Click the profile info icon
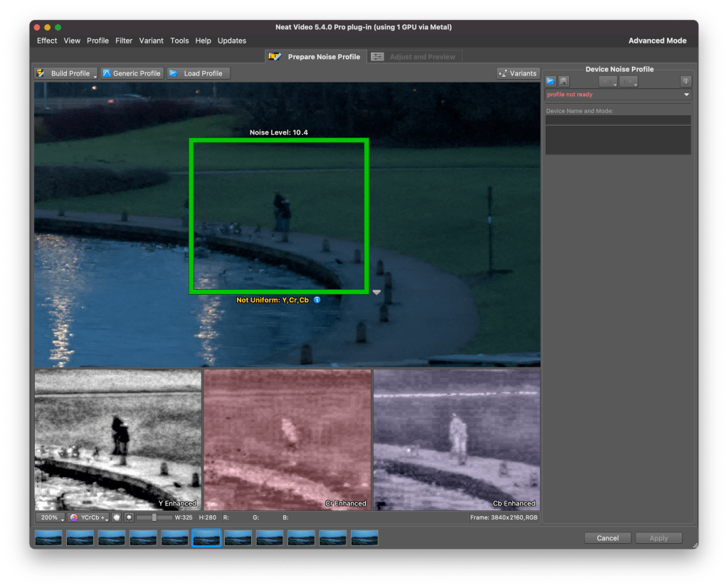 tap(686, 82)
